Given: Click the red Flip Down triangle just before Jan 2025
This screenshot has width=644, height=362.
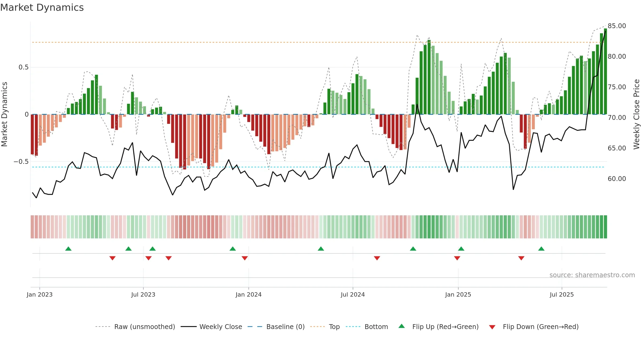Looking at the screenshot, I should coord(457,258).
